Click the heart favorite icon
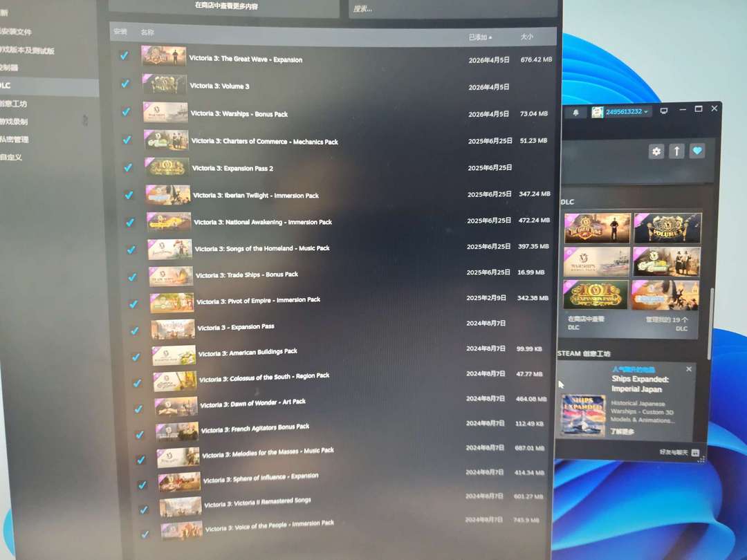Image resolution: width=747 pixels, height=560 pixels. 697,151
